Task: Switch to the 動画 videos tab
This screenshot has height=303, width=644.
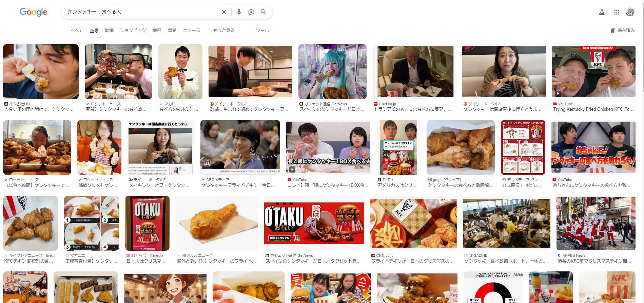Action: (109, 31)
